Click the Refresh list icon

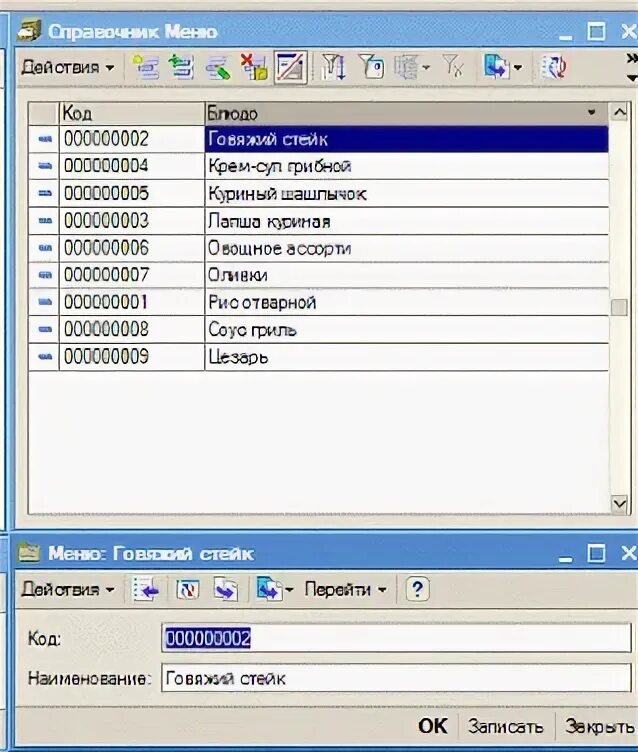click(x=555, y=67)
